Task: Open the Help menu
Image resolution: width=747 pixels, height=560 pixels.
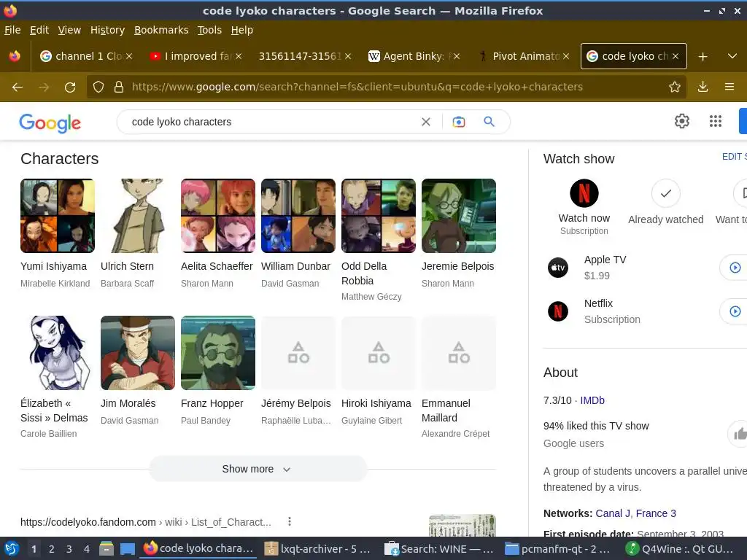Action: click(242, 30)
